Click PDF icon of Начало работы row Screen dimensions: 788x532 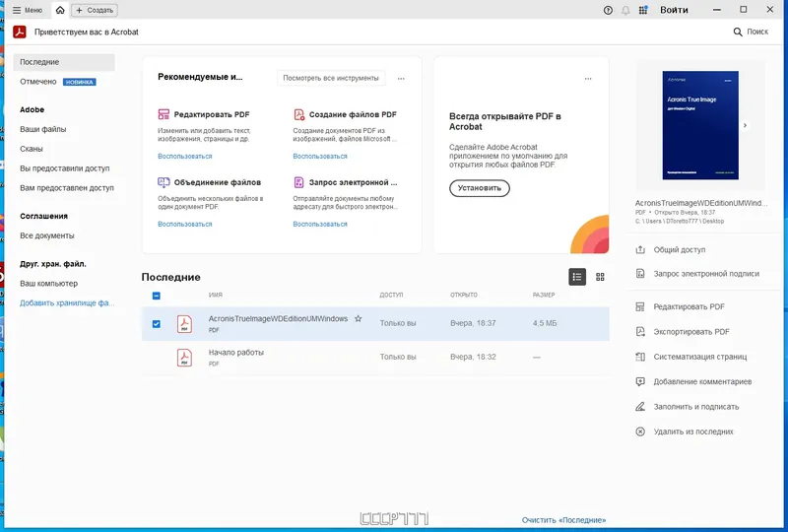(x=184, y=358)
